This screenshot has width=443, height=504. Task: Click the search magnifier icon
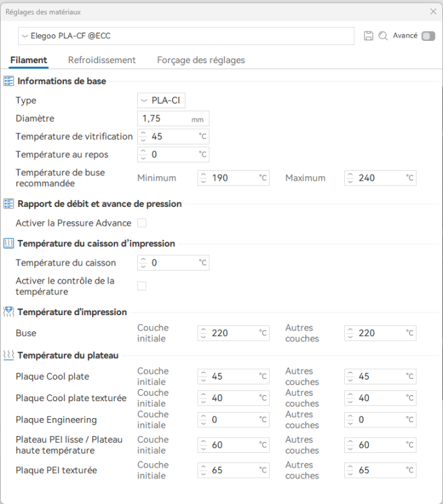[383, 36]
